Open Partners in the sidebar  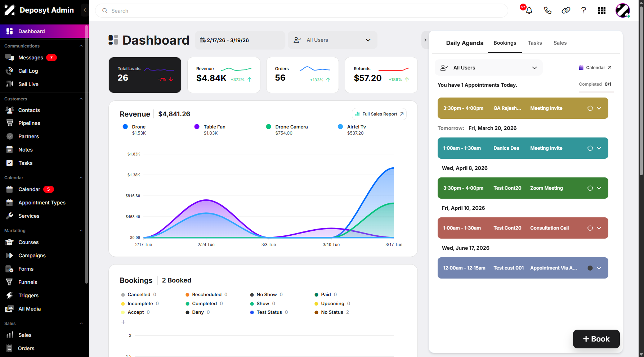click(x=28, y=136)
